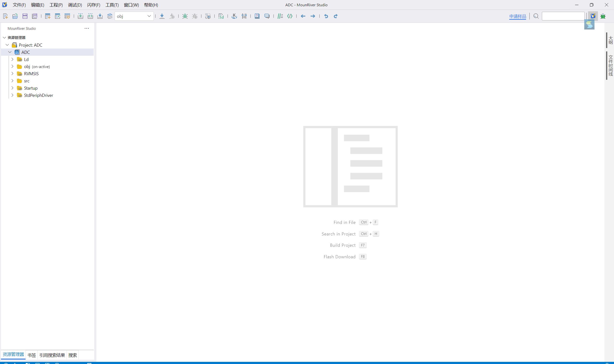Screen dimensions: 614x364
Task: Click the search input field at top right
Action: click(x=563, y=16)
